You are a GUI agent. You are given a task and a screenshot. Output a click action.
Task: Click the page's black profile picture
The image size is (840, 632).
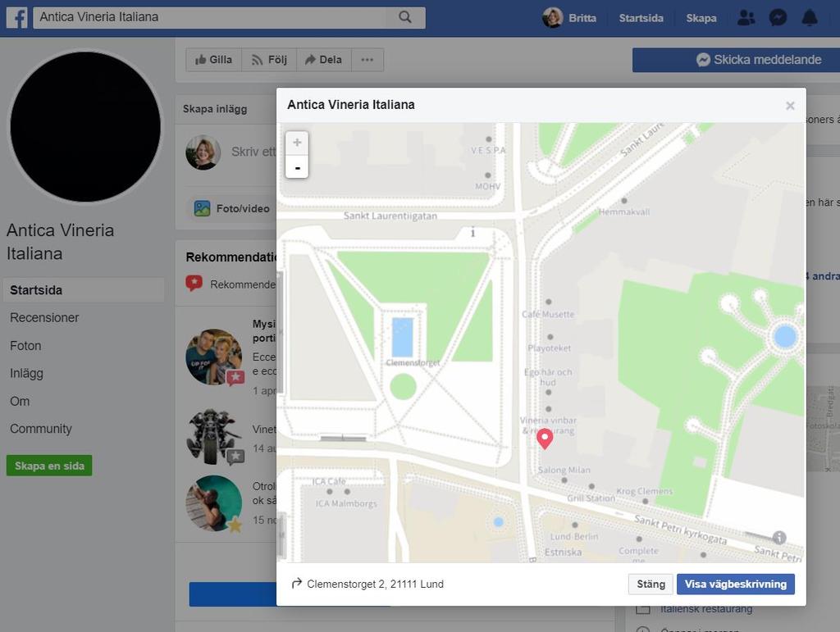click(x=85, y=127)
